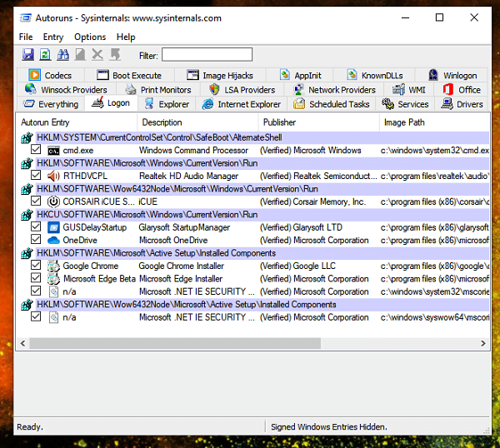Sort by the Publisher column header
Viewport: 500px width, 448px height.
[x=319, y=122]
